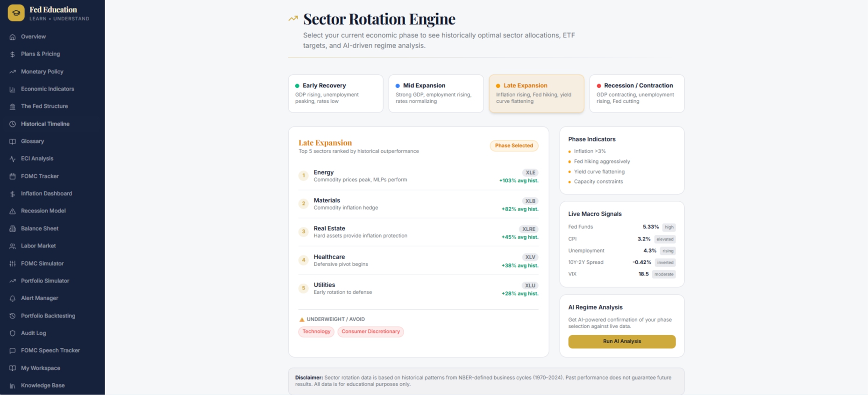Click the Alert Manager bell icon
Image resolution: width=868 pixels, height=395 pixels.
[x=13, y=298]
